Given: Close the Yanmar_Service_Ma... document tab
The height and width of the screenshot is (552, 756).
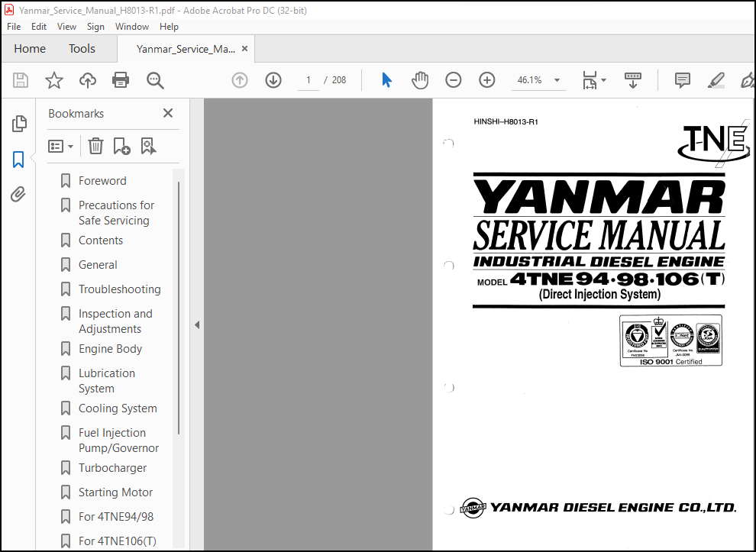Looking at the screenshot, I should coord(244,49).
